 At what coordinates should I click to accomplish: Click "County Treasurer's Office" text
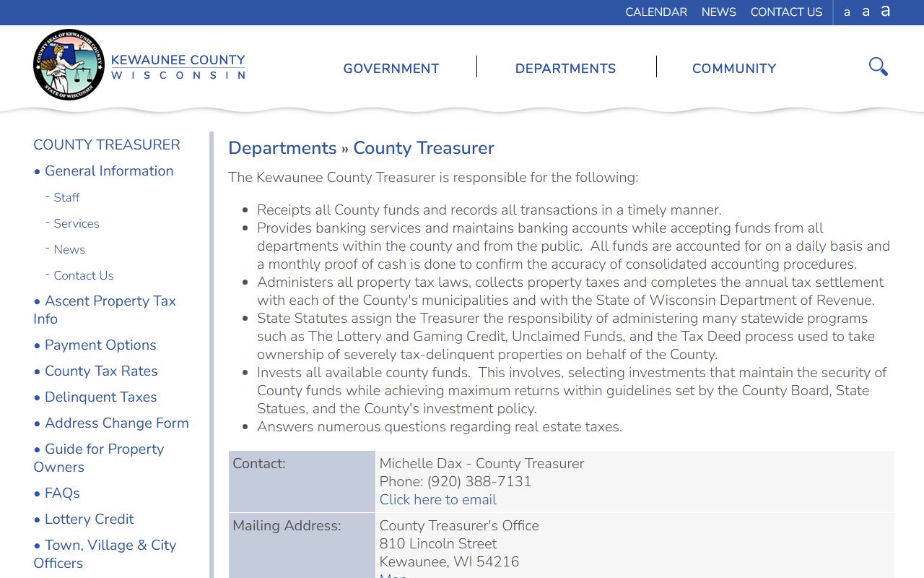tap(459, 526)
